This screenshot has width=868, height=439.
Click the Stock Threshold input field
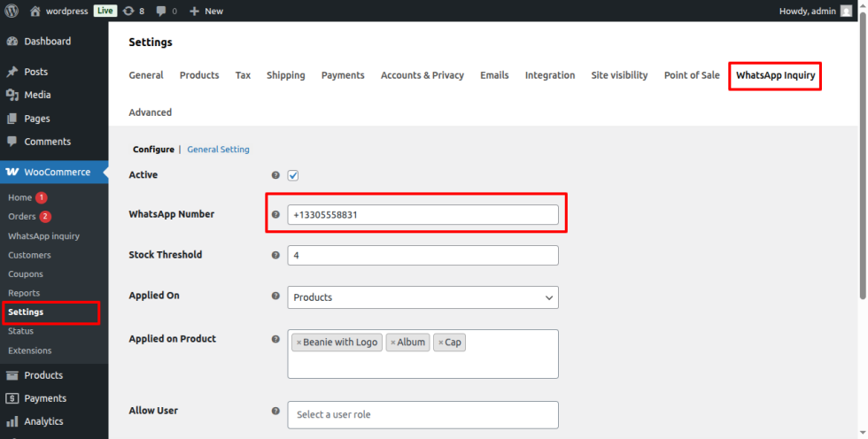[423, 256]
